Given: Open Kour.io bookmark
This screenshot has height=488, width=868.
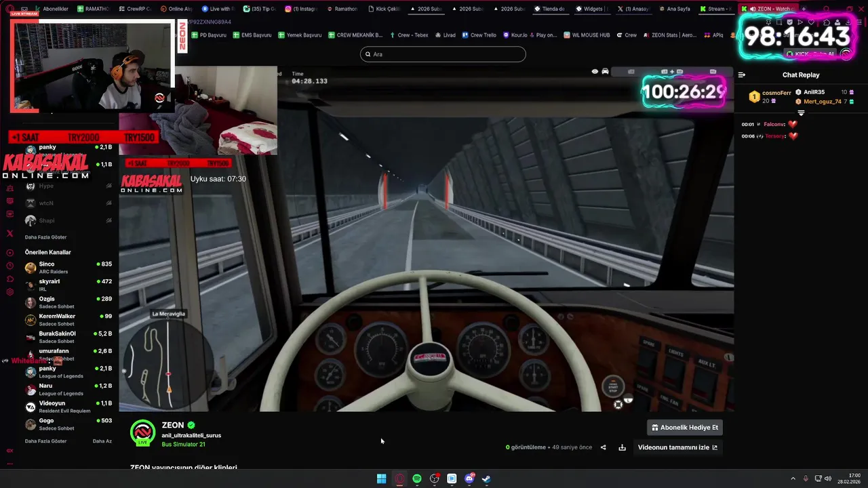Looking at the screenshot, I should (515, 35).
